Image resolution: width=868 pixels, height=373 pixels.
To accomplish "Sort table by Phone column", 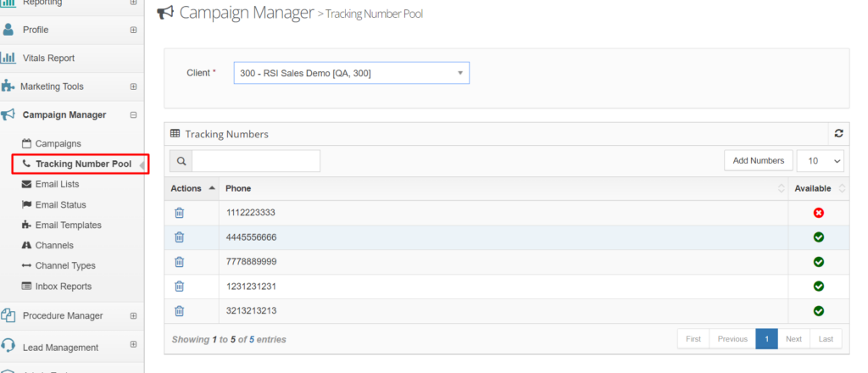I will tap(504, 188).
